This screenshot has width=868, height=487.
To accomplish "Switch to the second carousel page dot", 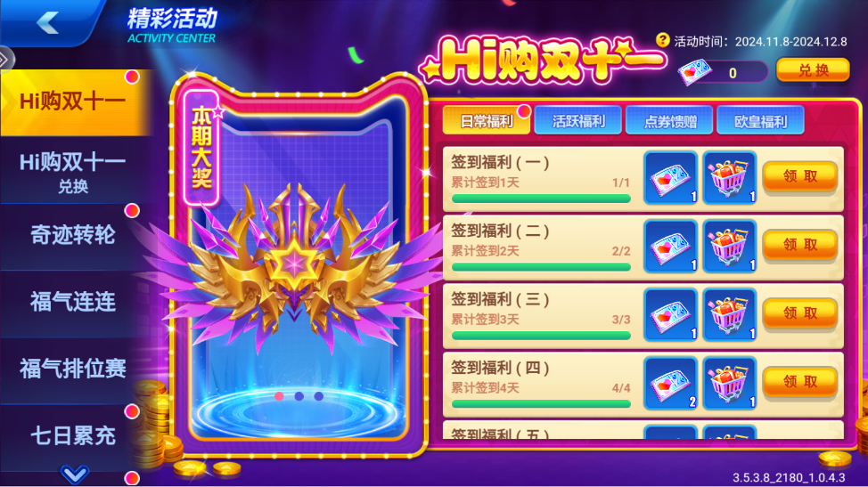I will click(x=299, y=396).
